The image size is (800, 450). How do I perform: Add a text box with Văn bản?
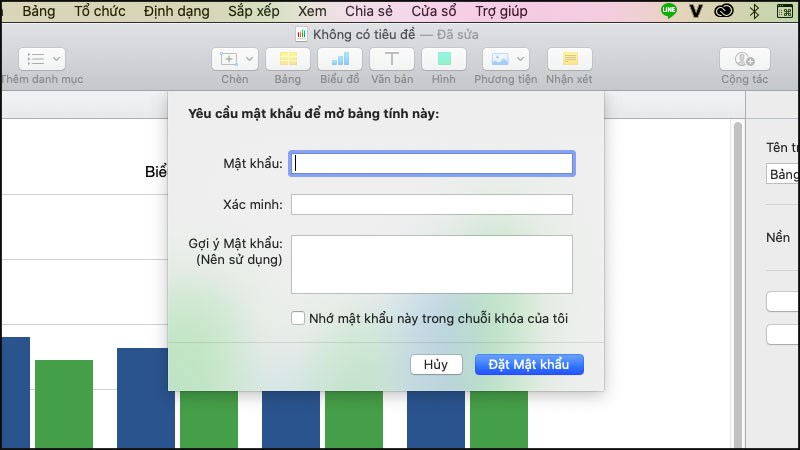(392, 59)
